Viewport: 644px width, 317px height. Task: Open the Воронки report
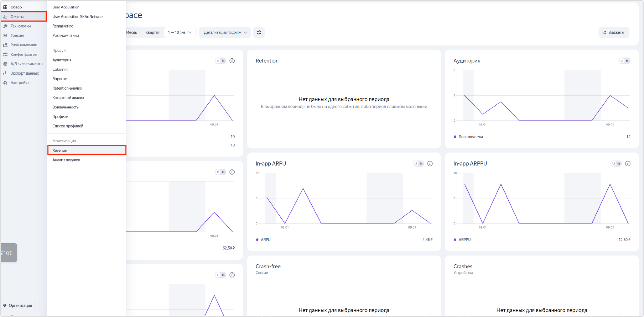click(x=60, y=79)
